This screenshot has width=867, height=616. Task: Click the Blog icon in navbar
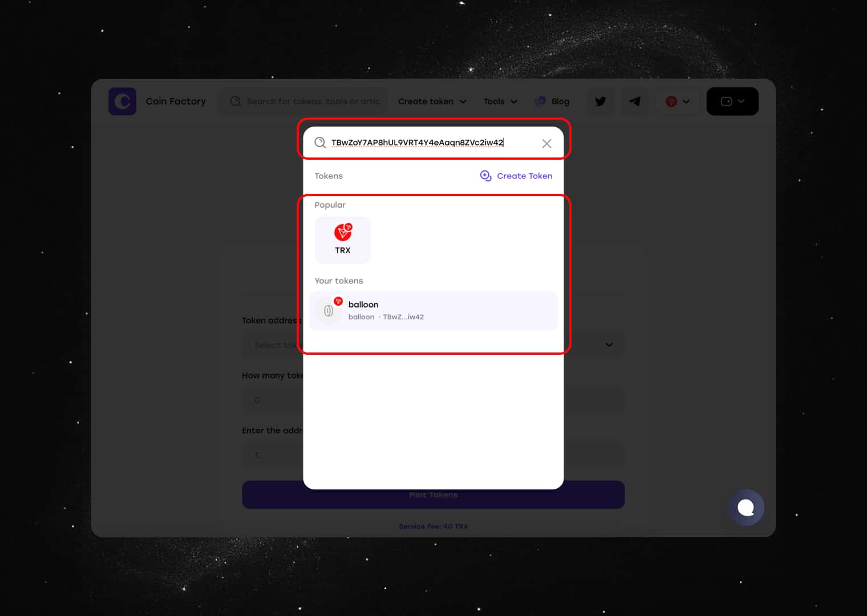click(540, 102)
